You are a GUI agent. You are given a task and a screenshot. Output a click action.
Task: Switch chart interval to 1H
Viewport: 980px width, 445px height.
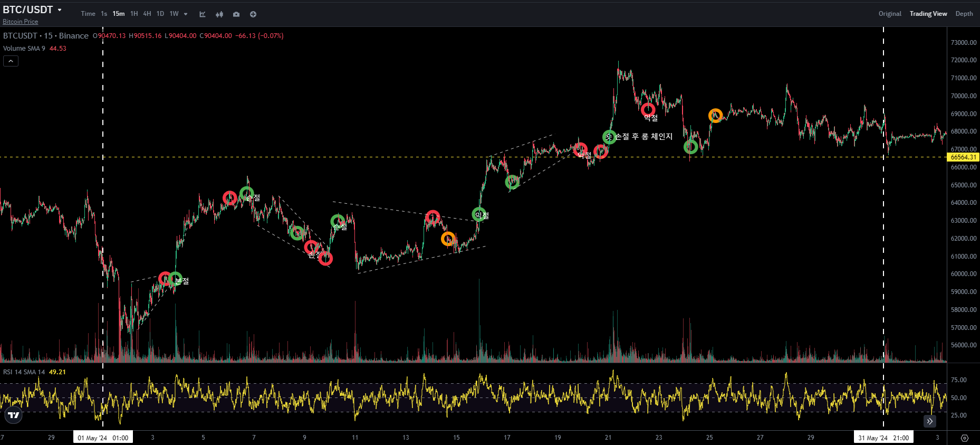click(134, 14)
